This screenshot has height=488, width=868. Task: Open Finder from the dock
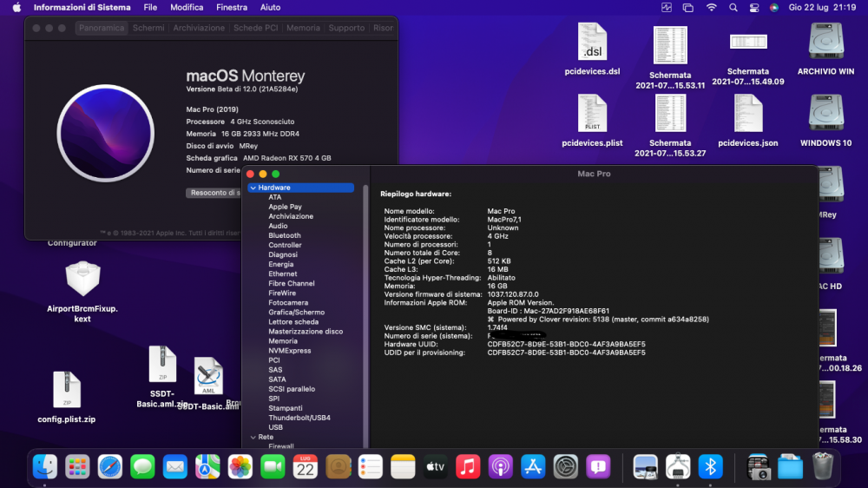coord(45,467)
